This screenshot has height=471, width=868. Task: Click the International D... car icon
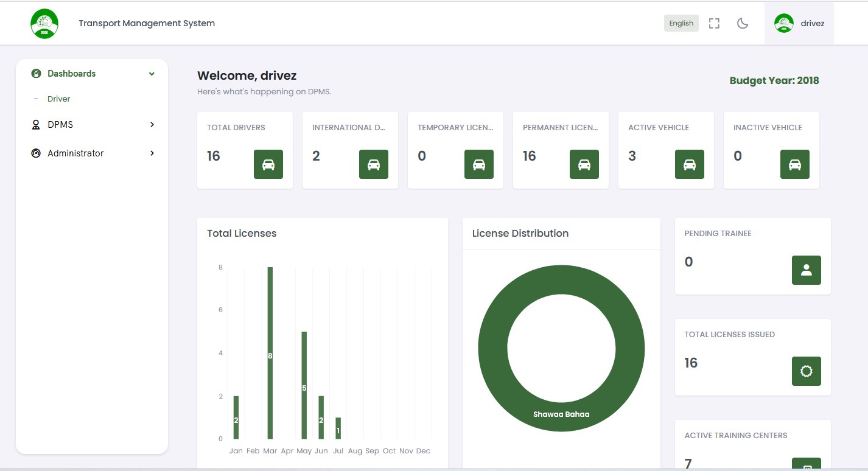click(x=374, y=164)
